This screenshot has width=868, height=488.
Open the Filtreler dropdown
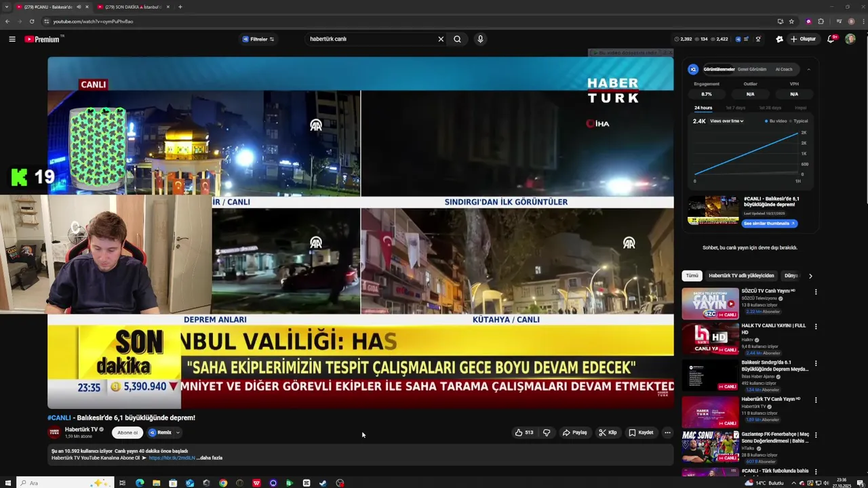tap(258, 39)
